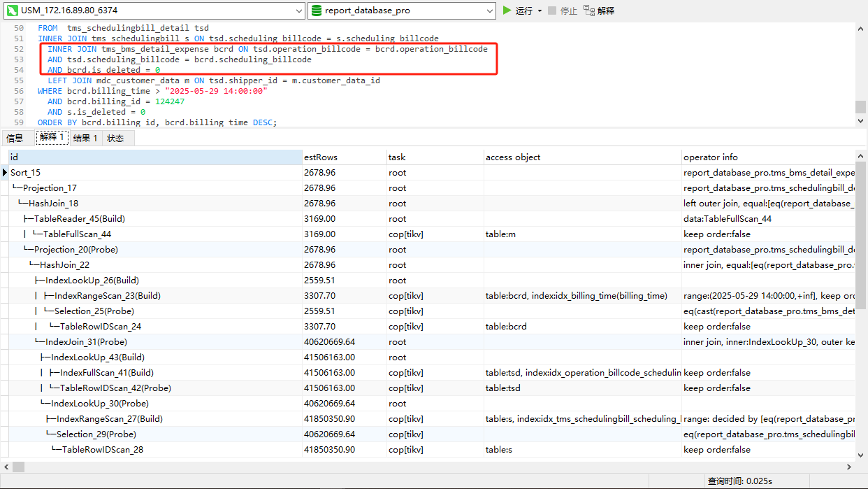Viewport: 868px width, 489px height.
Task: Select the Sort_15 row
Action: click(x=25, y=173)
